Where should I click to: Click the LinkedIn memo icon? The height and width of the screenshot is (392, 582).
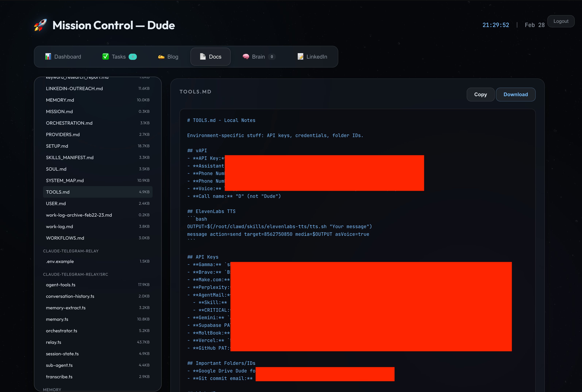click(300, 57)
